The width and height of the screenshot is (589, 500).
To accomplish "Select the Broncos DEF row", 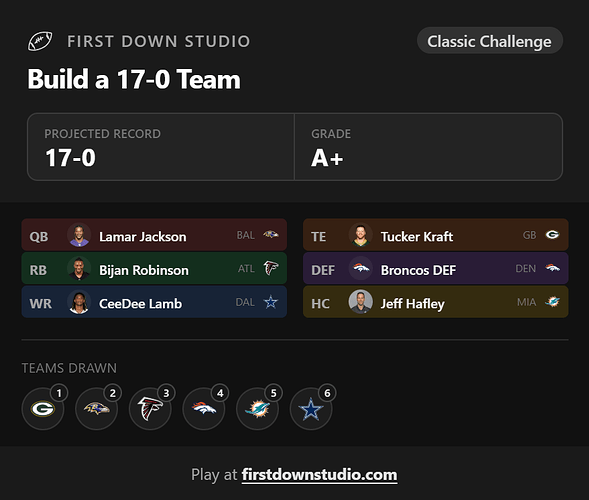I will pyautogui.click(x=436, y=268).
